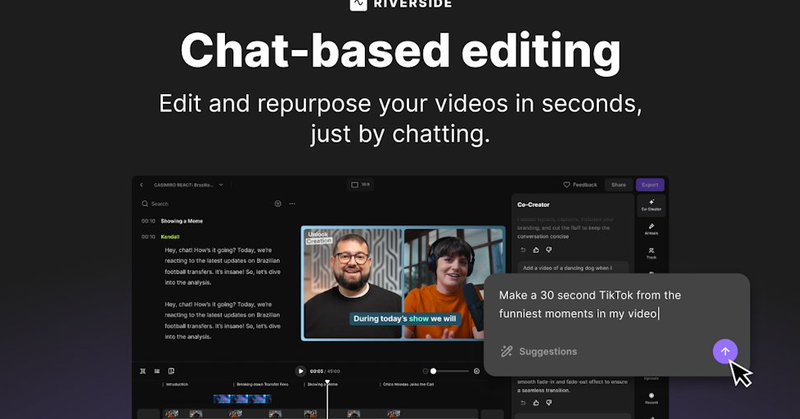
Task: Click the 'Showing a Meme' timeline chapter marker
Action: tap(321, 384)
